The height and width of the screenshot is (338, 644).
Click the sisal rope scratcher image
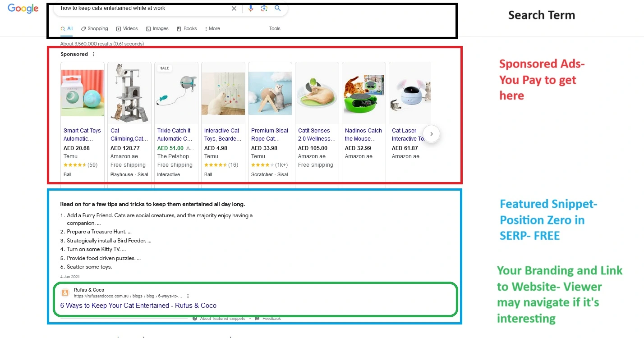click(x=270, y=93)
